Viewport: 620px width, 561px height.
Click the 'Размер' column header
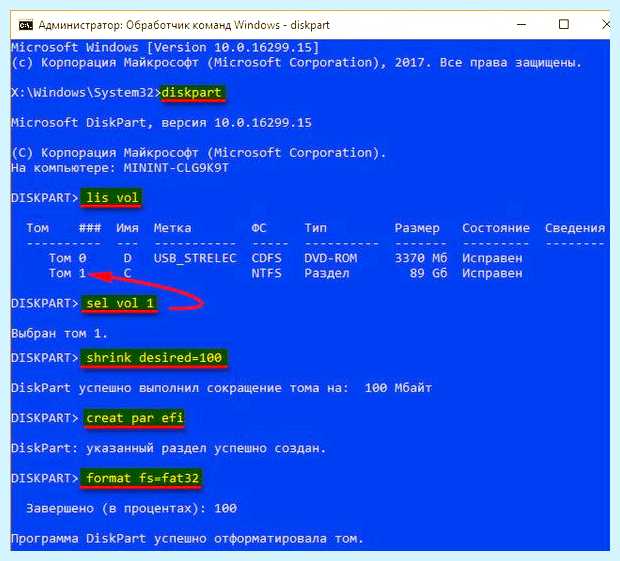coord(417,228)
